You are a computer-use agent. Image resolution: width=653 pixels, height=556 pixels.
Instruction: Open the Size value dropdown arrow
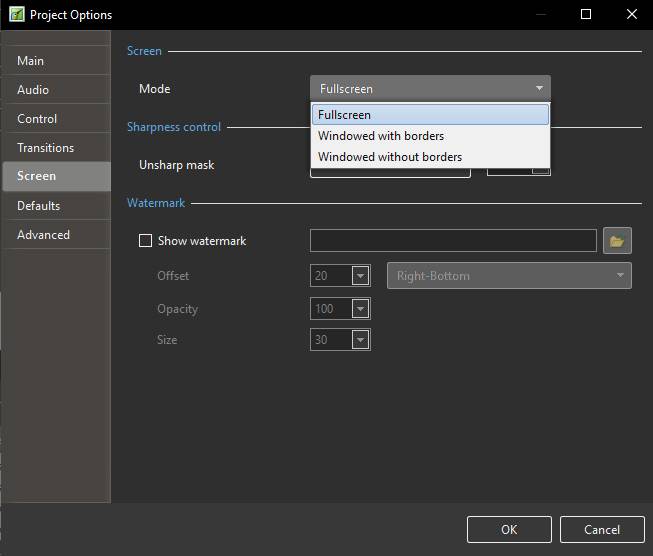pyautogui.click(x=361, y=340)
